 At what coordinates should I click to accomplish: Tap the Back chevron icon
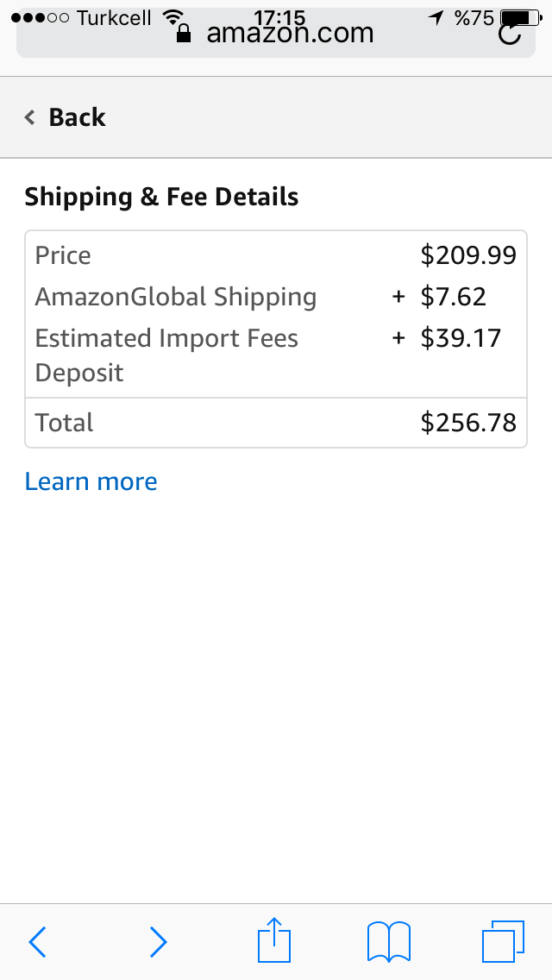[x=30, y=117]
